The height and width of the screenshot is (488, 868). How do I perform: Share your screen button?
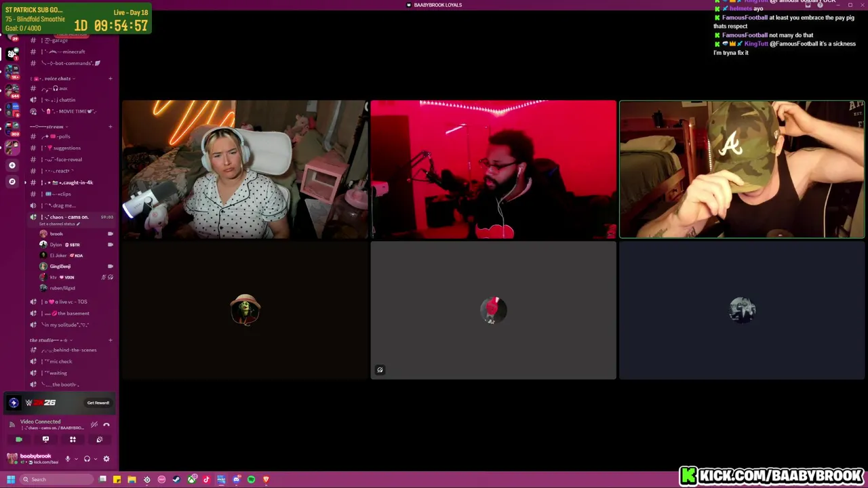pyautogui.click(x=45, y=440)
